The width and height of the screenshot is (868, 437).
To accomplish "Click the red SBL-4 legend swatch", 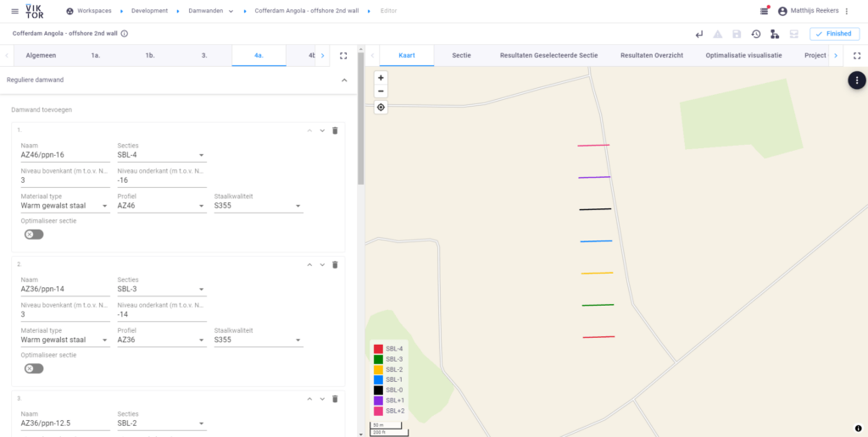I will (378, 349).
